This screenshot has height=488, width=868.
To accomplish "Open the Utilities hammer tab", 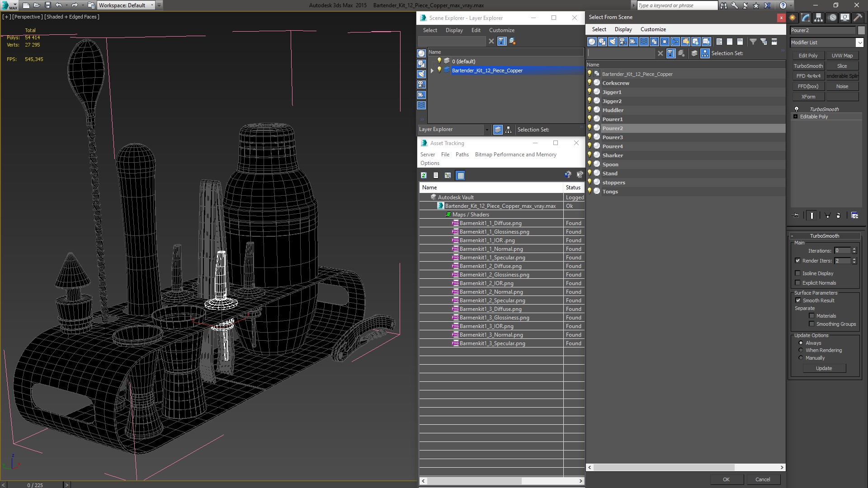I will point(858,18).
